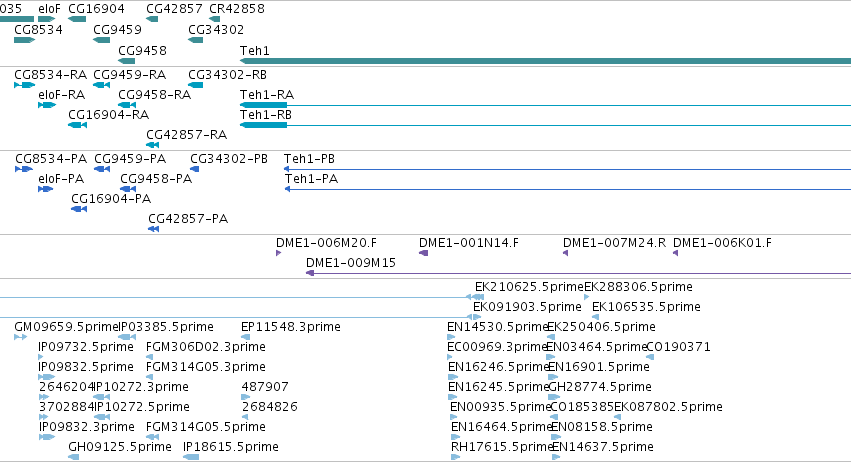Viewport: 851px width, 462px height.
Task: Select the EK106535.5prime EST label
Action: click(x=646, y=307)
